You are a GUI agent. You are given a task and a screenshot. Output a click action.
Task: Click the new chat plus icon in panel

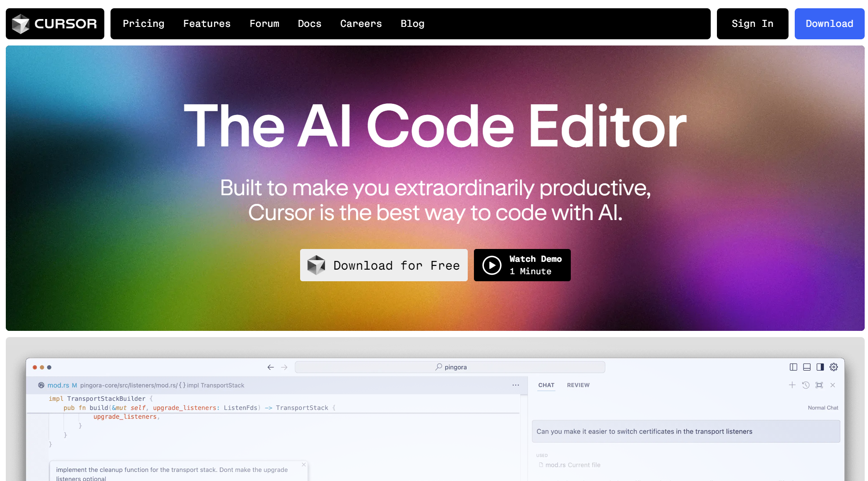792,385
